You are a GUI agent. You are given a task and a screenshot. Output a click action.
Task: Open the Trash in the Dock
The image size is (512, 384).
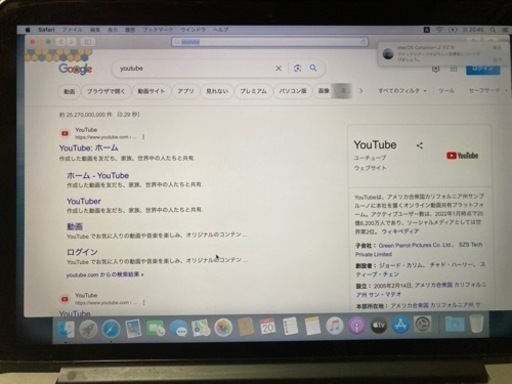pyautogui.click(x=477, y=323)
